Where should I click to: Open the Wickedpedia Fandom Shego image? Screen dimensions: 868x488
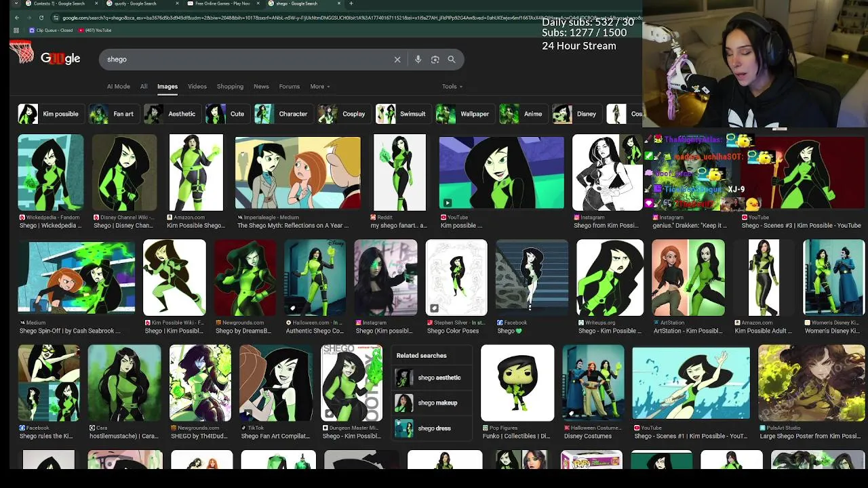[x=51, y=173]
